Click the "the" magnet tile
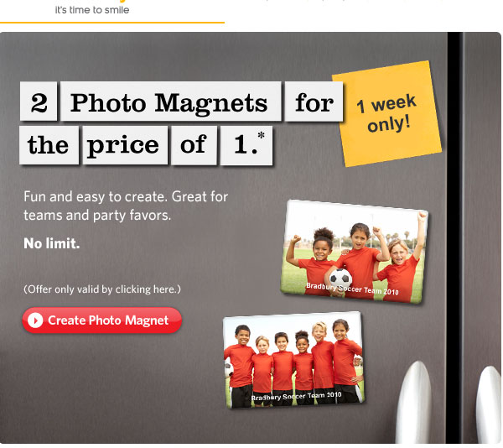The width and height of the screenshot is (503, 448). click(x=49, y=145)
